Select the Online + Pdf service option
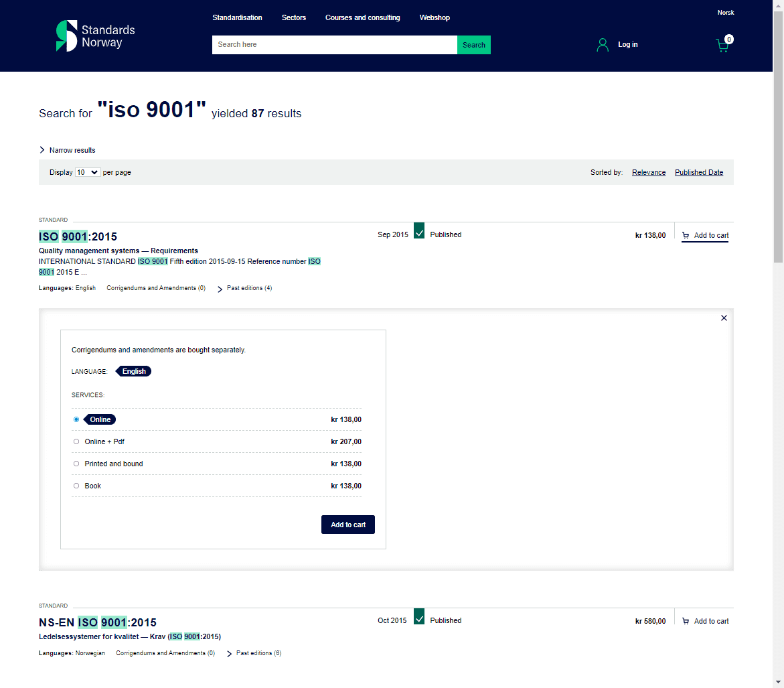This screenshot has width=784, height=688. (76, 441)
